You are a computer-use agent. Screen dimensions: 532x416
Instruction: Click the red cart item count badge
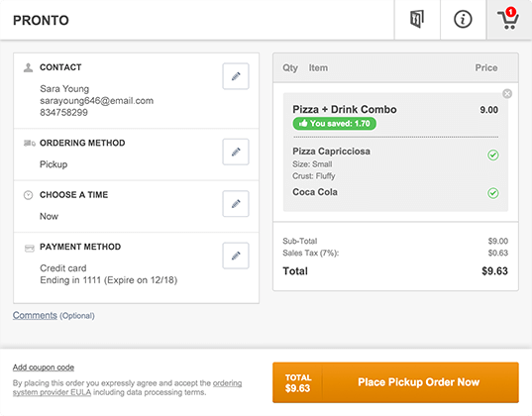(510, 12)
